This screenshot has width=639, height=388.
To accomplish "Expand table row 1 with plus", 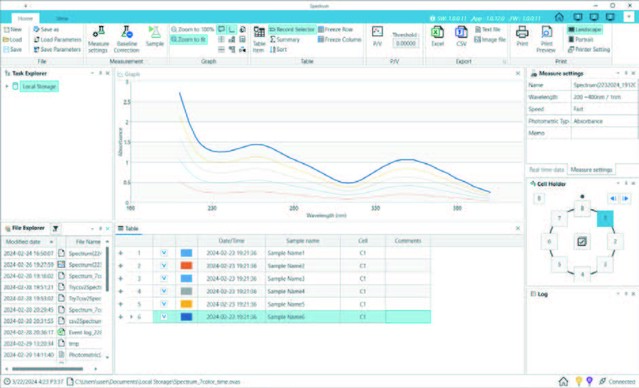I will [x=121, y=253].
